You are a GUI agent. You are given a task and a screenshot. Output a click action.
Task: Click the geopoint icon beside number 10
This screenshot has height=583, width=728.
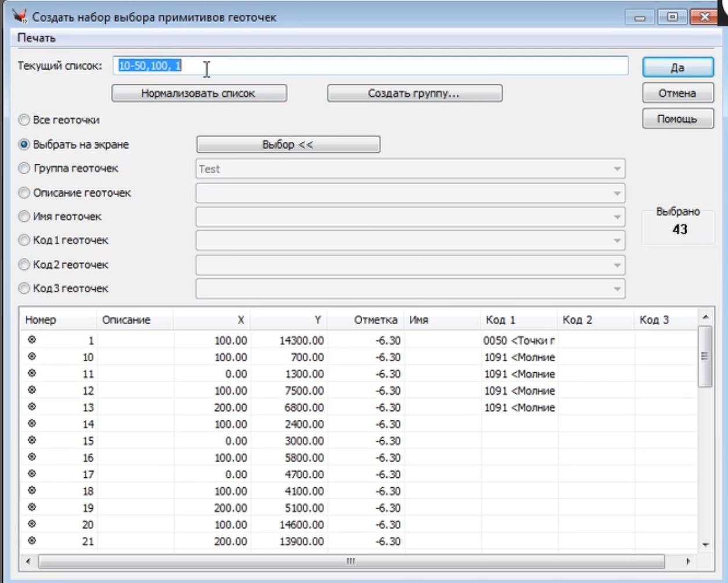pyautogui.click(x=32, y=357)
